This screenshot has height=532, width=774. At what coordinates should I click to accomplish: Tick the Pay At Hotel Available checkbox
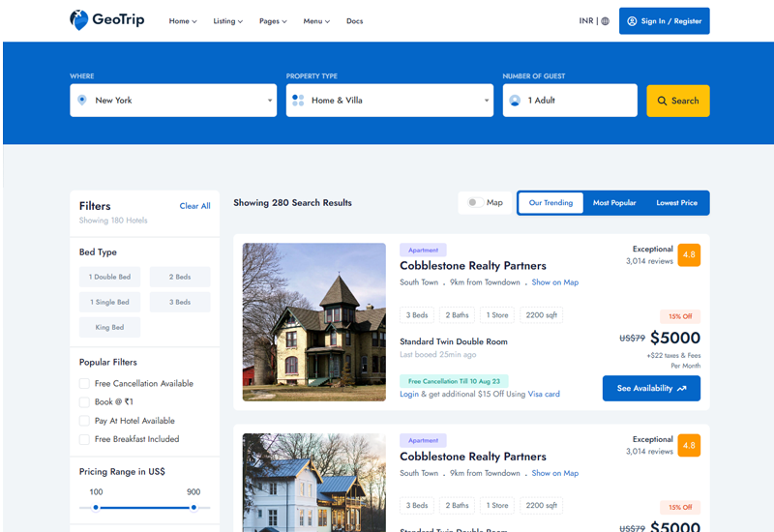84,421
